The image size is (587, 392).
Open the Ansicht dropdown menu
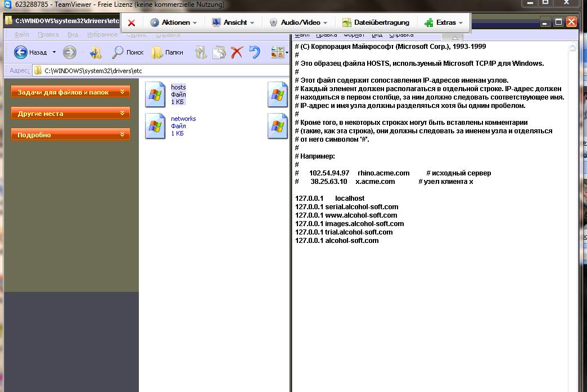pos(233,22)
